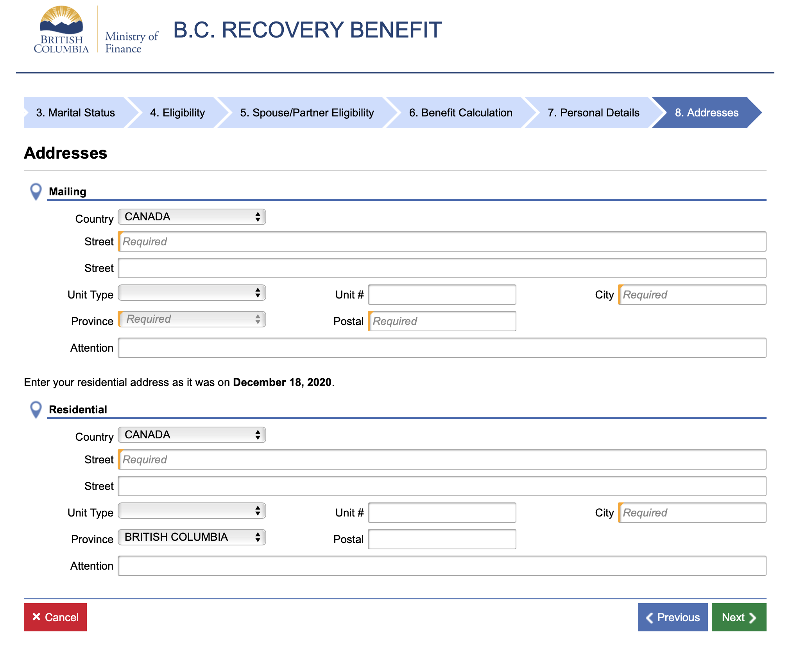Open the Mailing Unit Type dropdown
Viewport: 790px width, 672px height.
(x=192, y=293)
